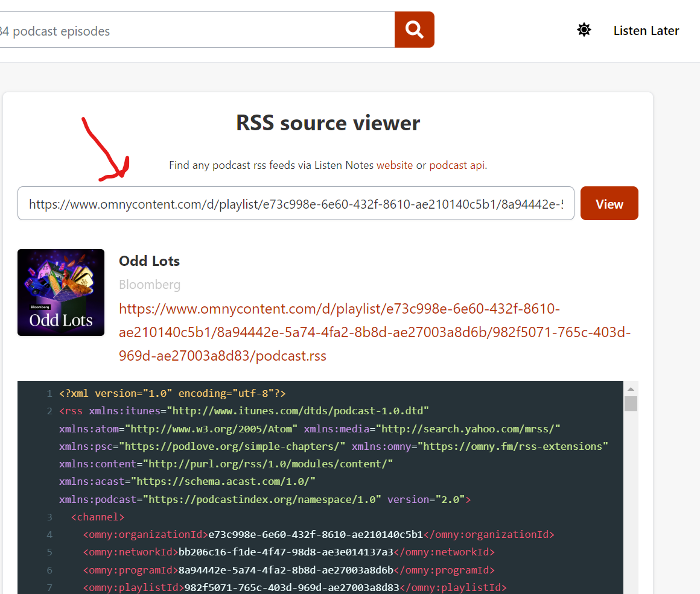The width and height of the screenshot is (700, 594).
Task: Open the Listen Notes website link
Action: click(395, 165)
